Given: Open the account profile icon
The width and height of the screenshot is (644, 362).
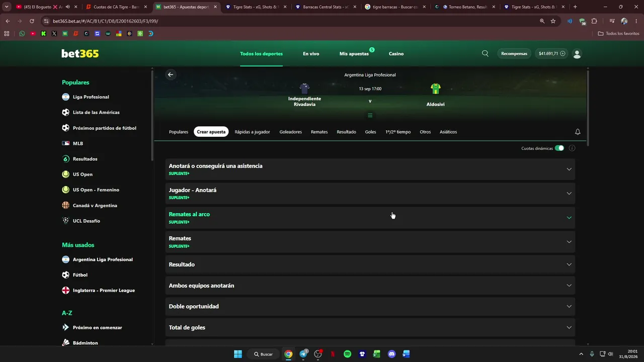Looking at the screenshot, I should 577,54.
